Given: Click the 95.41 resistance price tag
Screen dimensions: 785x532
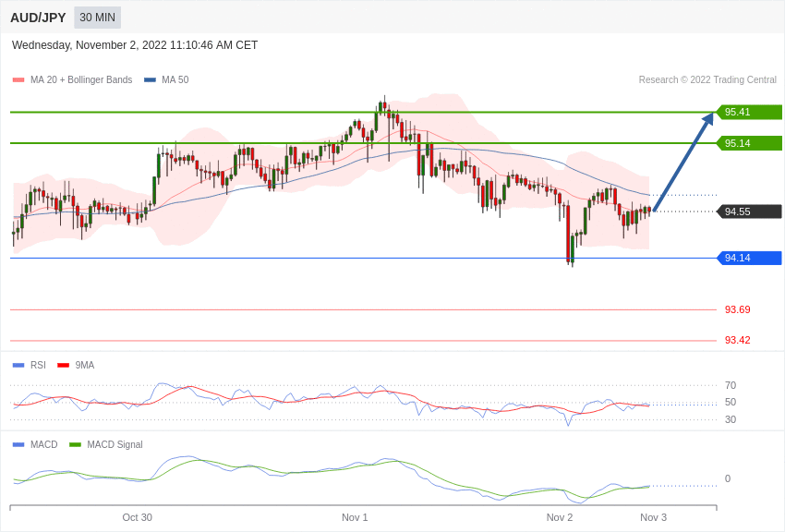Looking at the screenshot, I should tap(750, 112).
